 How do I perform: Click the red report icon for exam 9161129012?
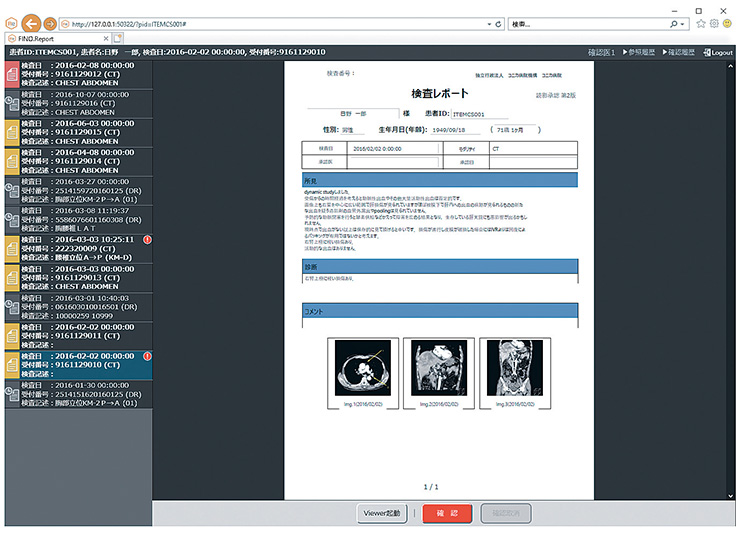[11, 73]
